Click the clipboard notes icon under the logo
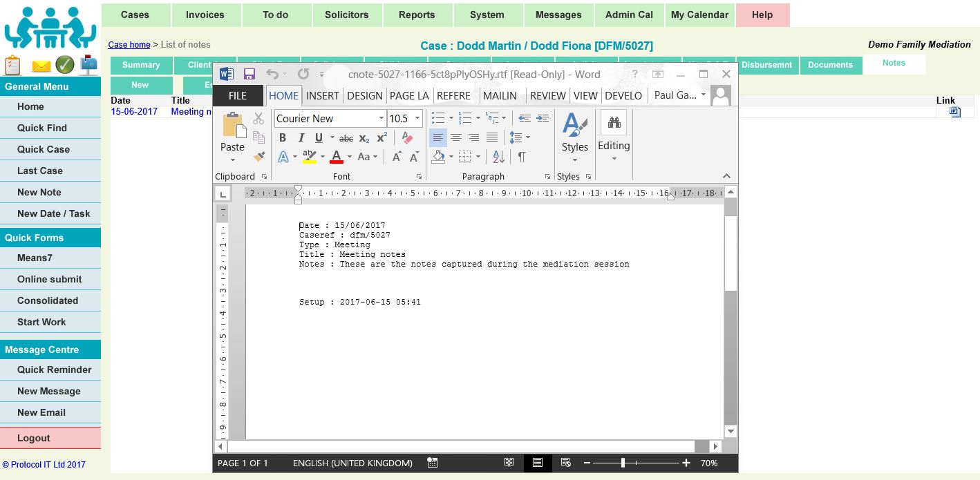The height and width of the screenshot is (480, 980). (12, 65)
